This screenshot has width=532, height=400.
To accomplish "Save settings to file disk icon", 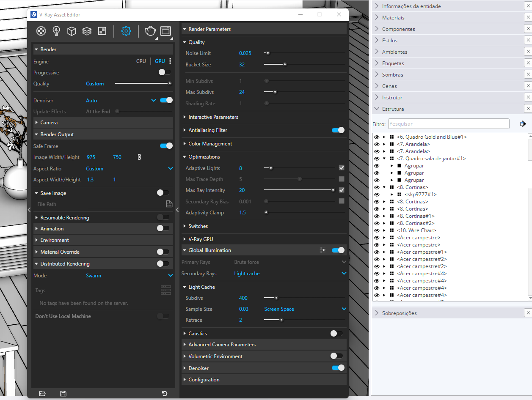I will [x=63, y=394].
